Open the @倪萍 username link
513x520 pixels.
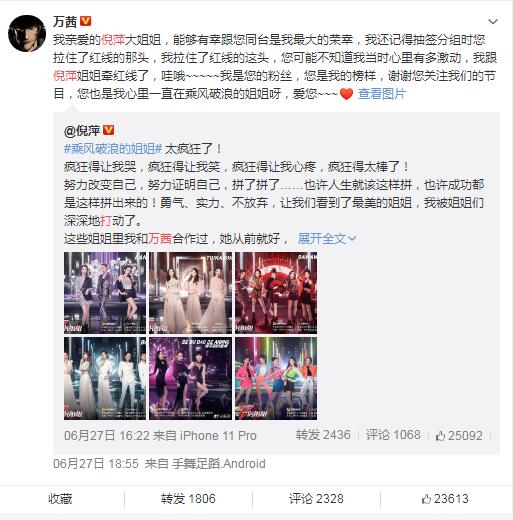click(82, 130)
